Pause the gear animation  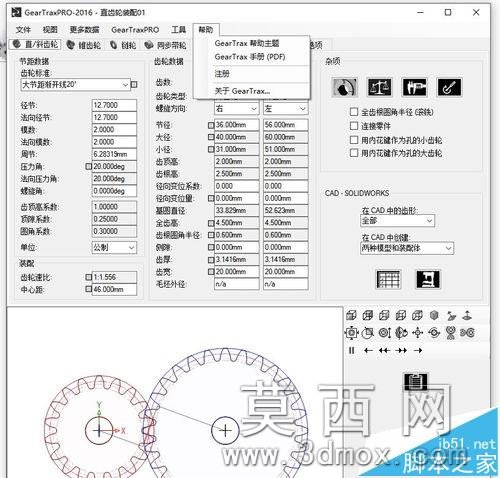(x=351, y=350)
